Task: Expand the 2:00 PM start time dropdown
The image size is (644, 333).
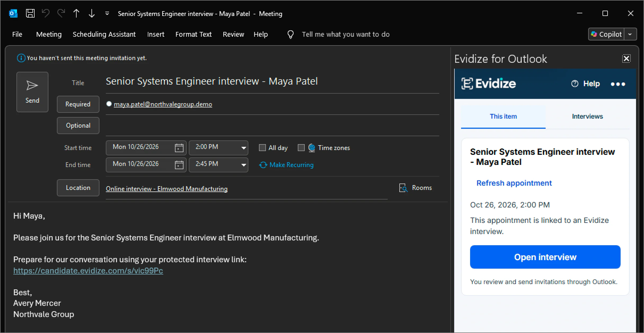Action: click(244, 148)
